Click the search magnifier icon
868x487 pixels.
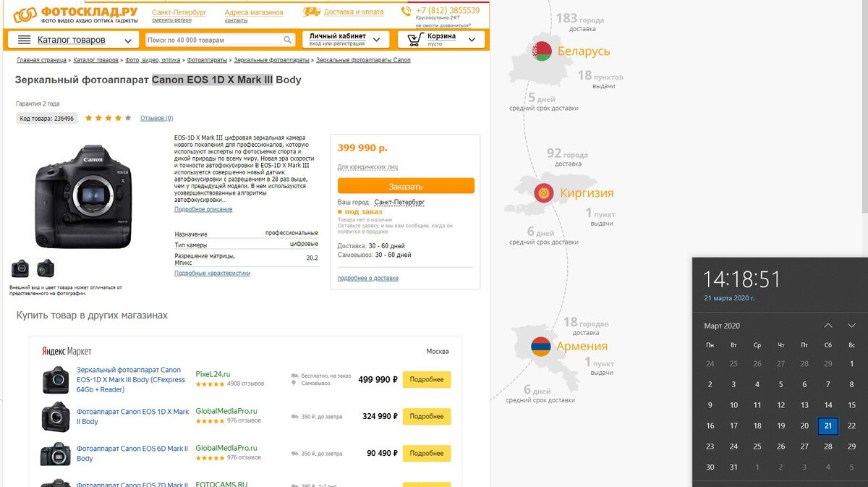[x=288, y=40]
